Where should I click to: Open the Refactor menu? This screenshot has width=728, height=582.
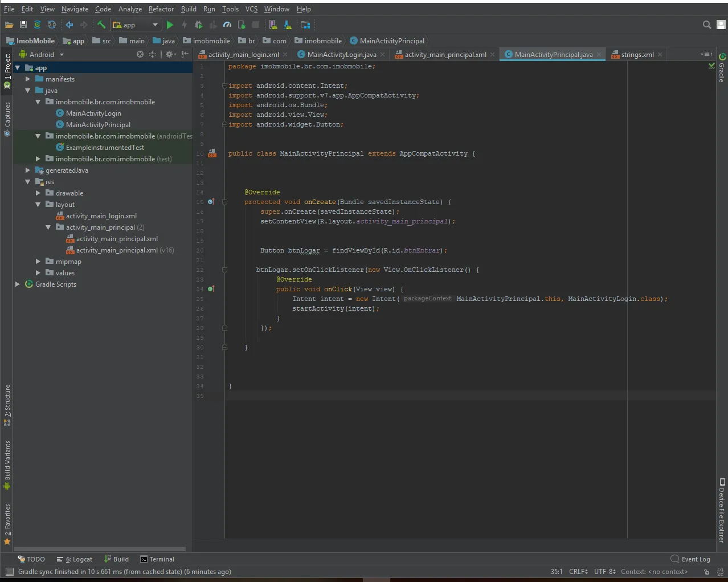161,9
